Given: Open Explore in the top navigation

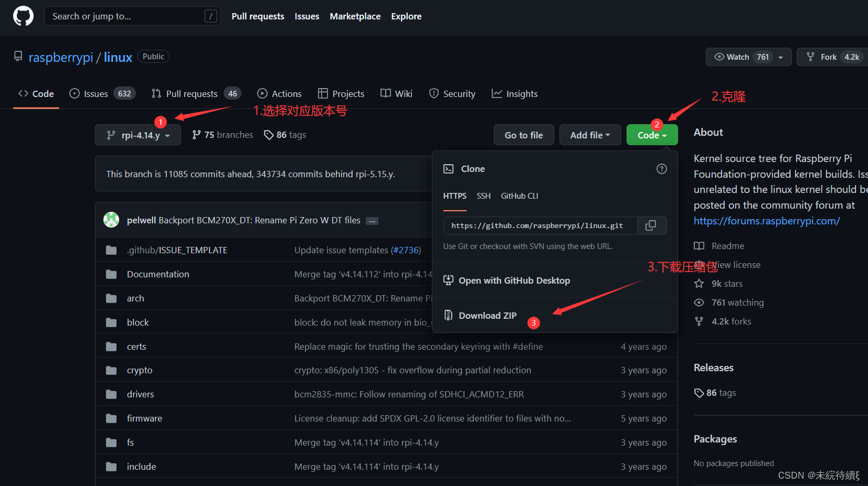Looking at the screenshot, I should click(406, 16).
